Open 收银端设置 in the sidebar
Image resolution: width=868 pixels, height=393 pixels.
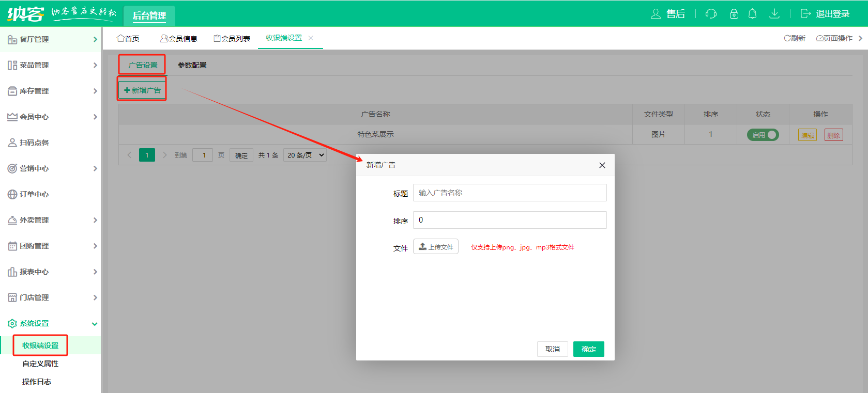point(40,345)
